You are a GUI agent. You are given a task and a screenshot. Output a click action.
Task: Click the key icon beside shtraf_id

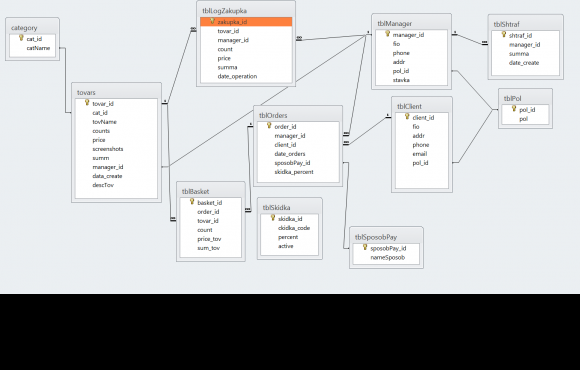(503, 34)
